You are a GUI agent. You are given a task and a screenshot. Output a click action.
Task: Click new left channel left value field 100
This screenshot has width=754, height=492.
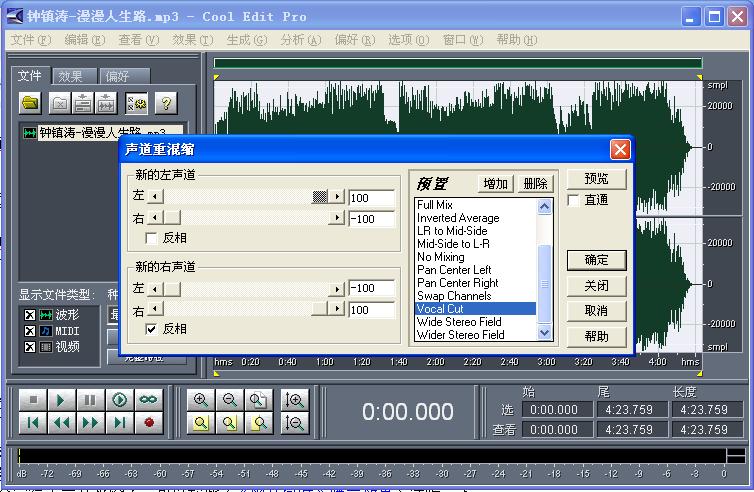372,198
